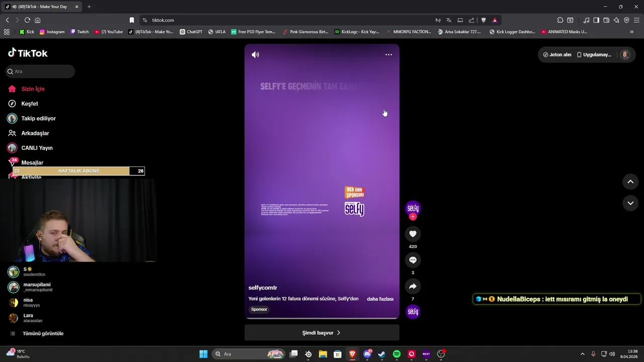Open the Instagram bookmark
This screenshot has height=362, width=644.
click(52, 32)
